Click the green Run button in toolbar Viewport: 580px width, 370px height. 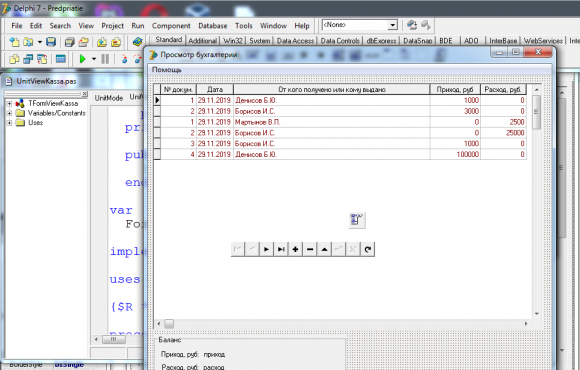coord(82,58)
